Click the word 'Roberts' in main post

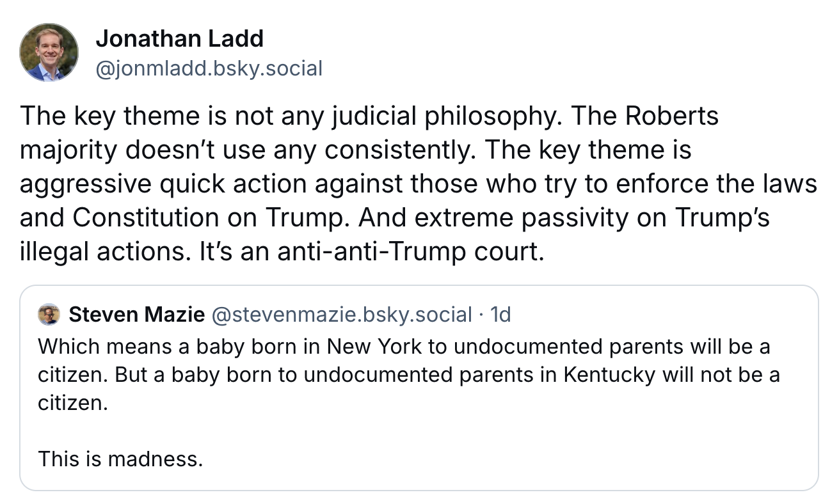(672, 116)
